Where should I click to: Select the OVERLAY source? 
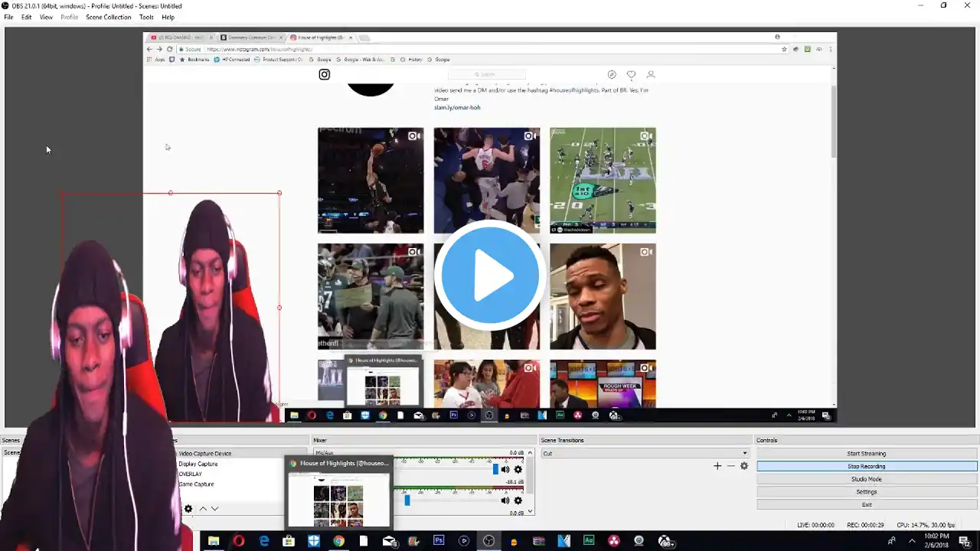[191, 474]
